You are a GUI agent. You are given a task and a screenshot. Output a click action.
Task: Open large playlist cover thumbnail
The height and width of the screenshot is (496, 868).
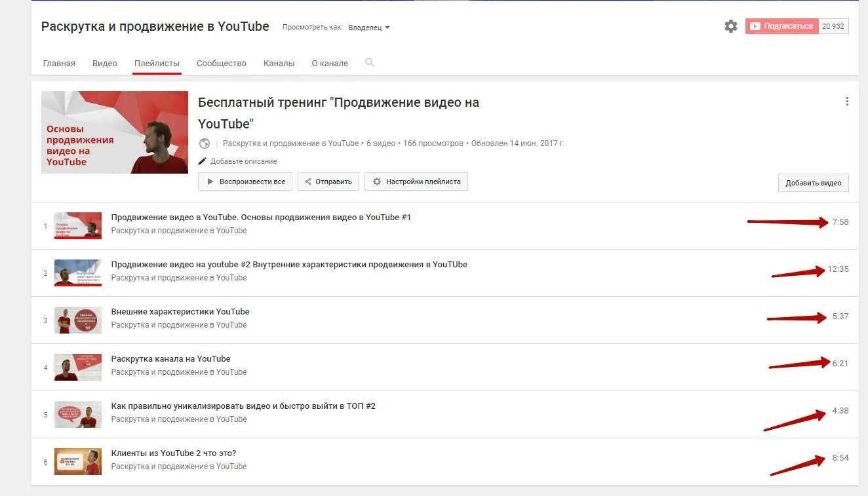click(x=115, y=132)
